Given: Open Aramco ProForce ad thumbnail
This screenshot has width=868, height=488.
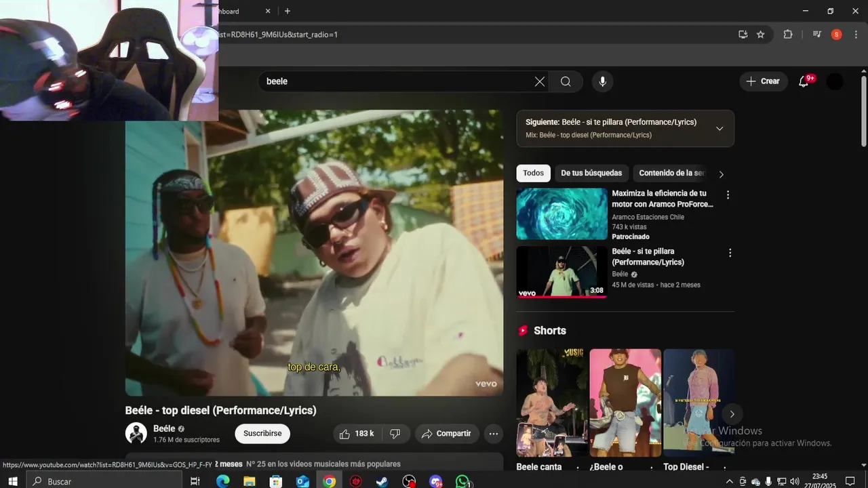Looking at the screenshot, I should pos(561,213).
